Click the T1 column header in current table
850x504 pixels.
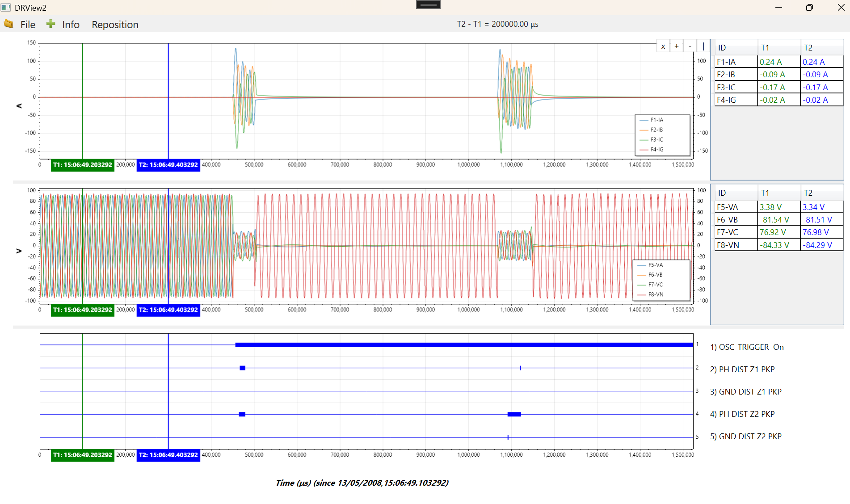click(779, 48)
